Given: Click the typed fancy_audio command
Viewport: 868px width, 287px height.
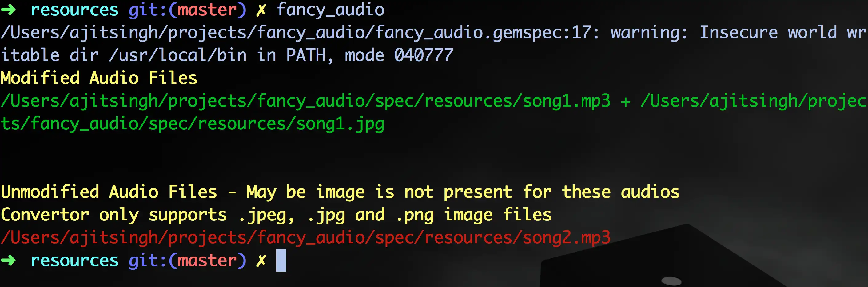Looking at the screenshot, I should [330, 10].
